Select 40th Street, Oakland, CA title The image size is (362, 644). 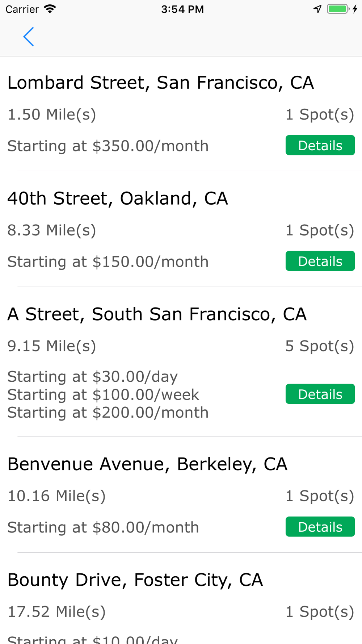tap(118, 198)
